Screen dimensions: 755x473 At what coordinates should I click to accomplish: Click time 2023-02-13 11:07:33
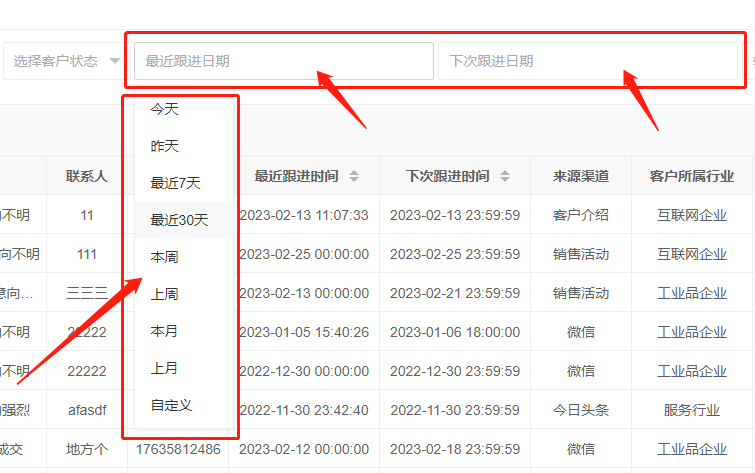[x=304, y=215]
